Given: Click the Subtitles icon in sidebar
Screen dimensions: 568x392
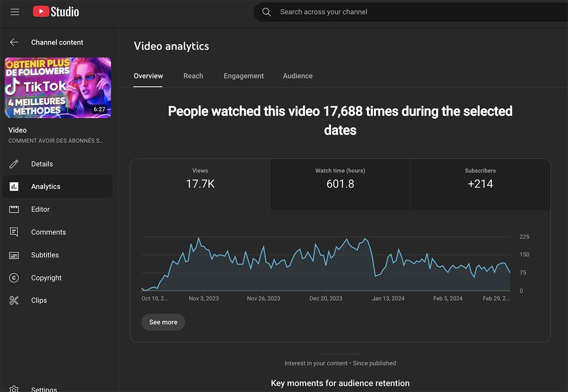Looking at the screenshot, I should tap(14, 255).
